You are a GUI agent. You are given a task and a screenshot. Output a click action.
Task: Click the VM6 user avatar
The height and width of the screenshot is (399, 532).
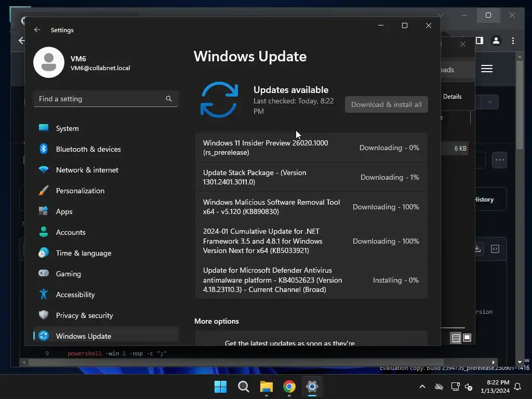click(x=49, y=62)
